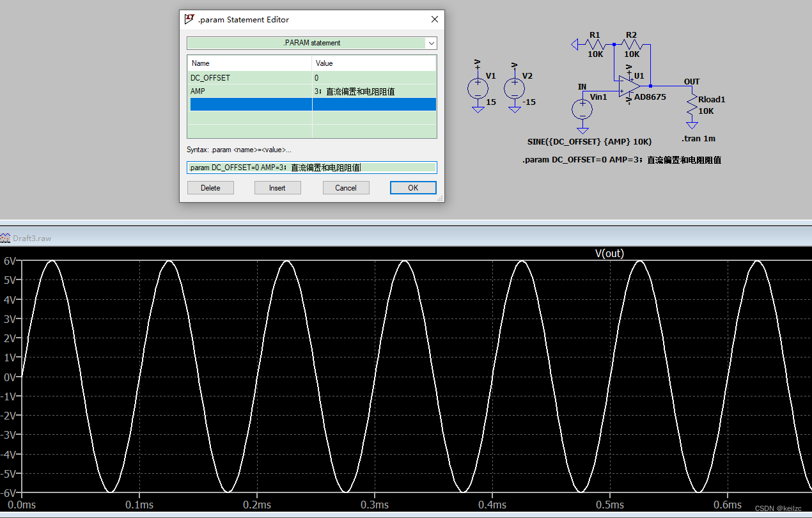Click the 10K value under Rload1
The height and width of the screenshot is (518, 812).
(x=706, y=111)
